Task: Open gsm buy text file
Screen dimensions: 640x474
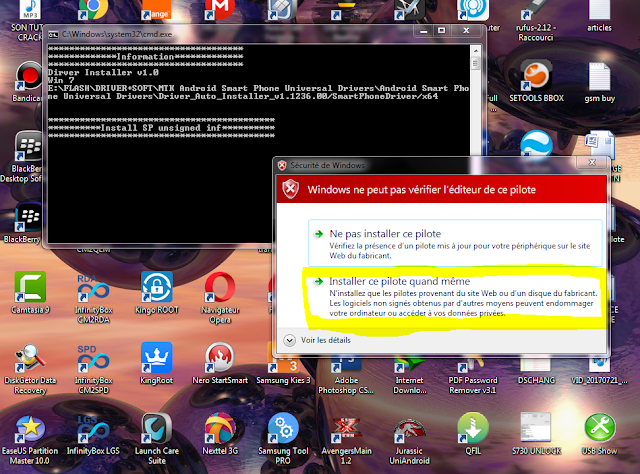Action: (x=599, y=81)
